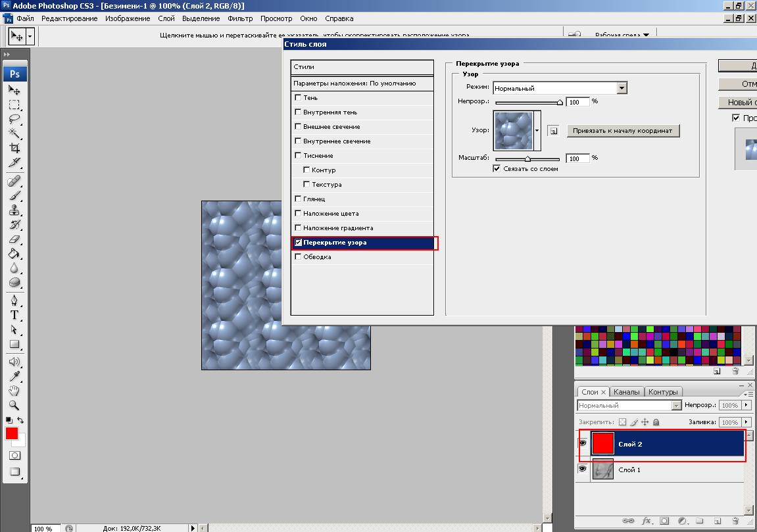
Task: Select the Lasso tool
Action: pos(14,119)
